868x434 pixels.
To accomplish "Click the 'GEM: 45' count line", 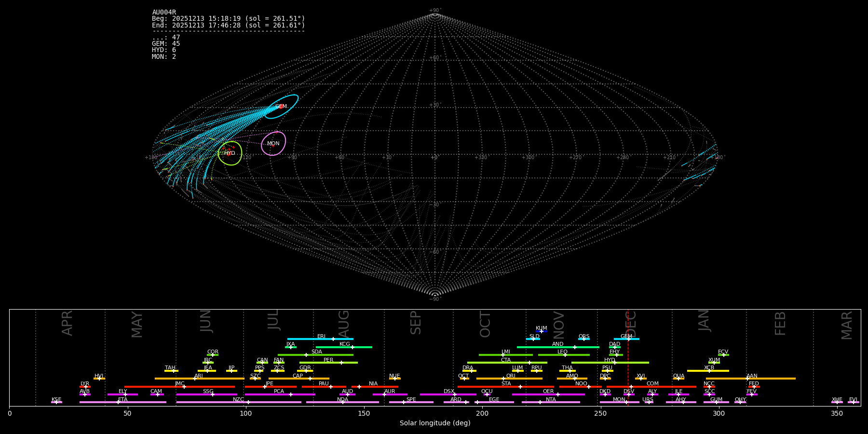I will pyautogui.click(x=166, y=44).
